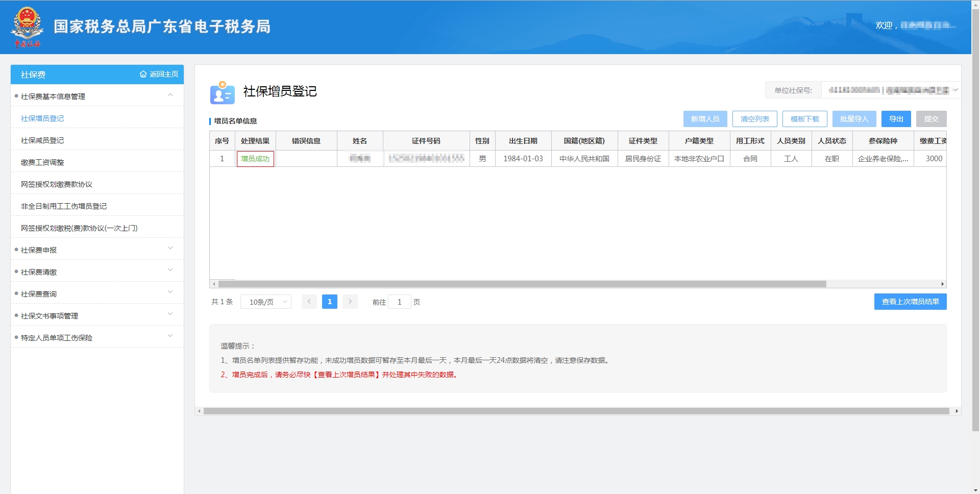
Task: Click the 返回主页 home icon
Action: click(x=143, y=75)
